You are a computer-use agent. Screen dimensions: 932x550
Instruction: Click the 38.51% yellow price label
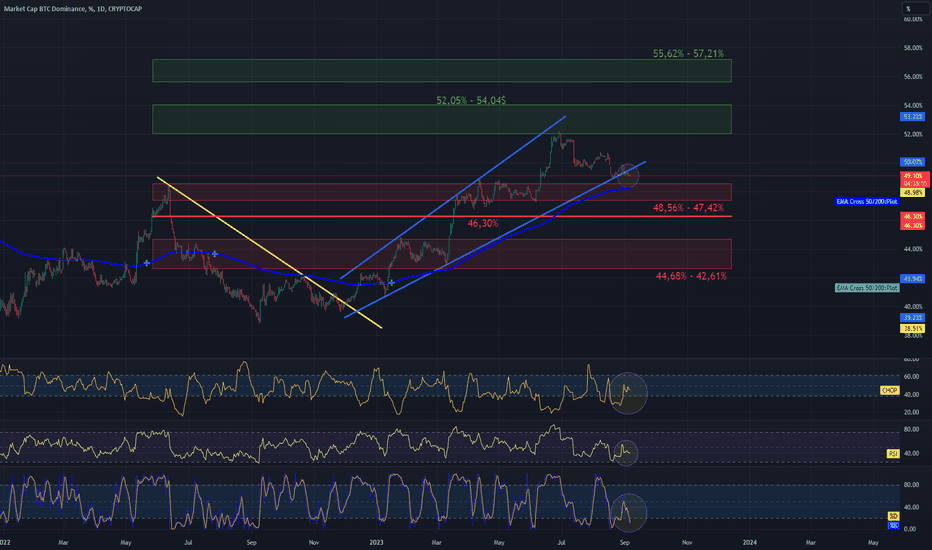912,328
